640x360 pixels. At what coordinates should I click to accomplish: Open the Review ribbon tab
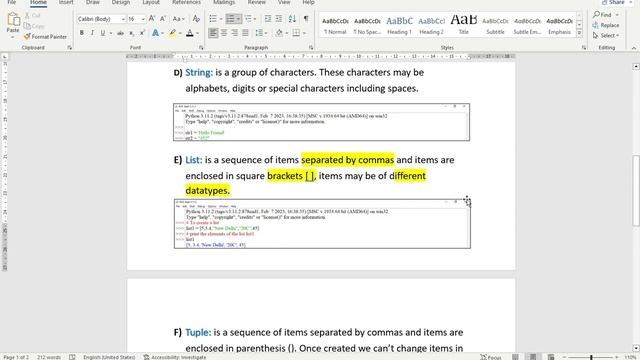coord(257,2)
